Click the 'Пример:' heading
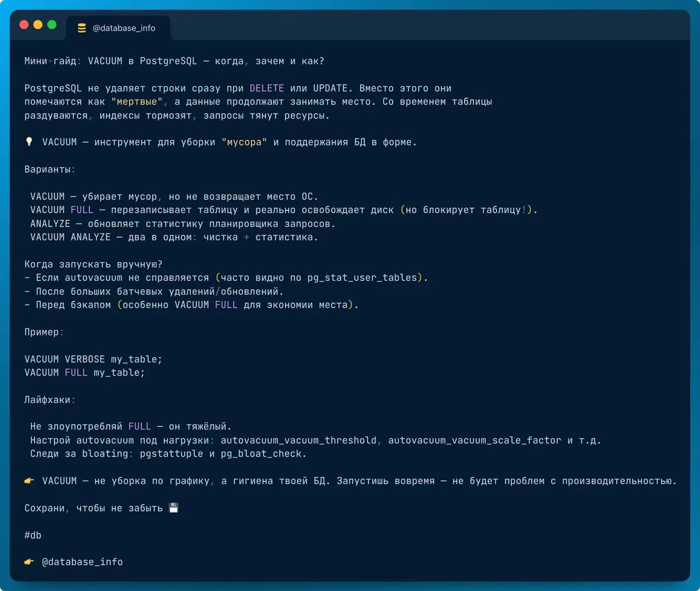The image size is (700, 591). point(44,332)
